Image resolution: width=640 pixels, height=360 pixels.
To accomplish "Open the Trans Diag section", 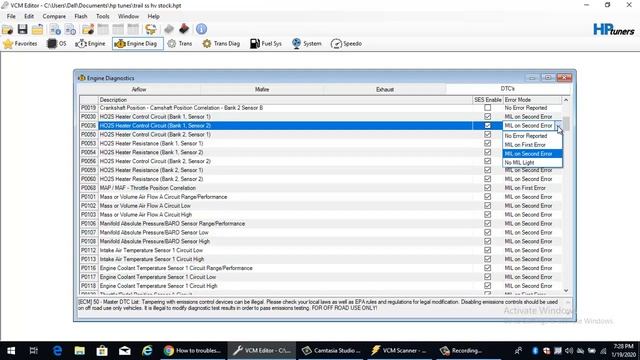I will [x=221, y=44].
